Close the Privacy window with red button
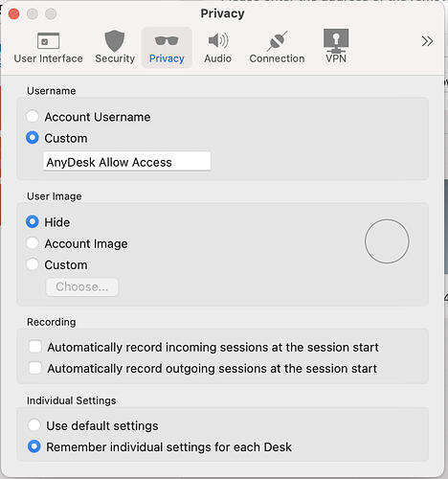 pyautogui.click(x=14, y=13)
